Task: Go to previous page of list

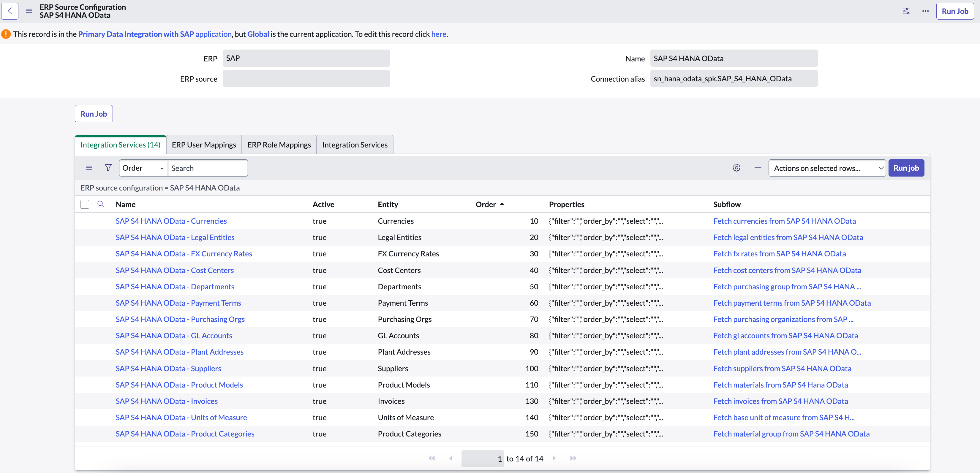Action: (451, 458)
